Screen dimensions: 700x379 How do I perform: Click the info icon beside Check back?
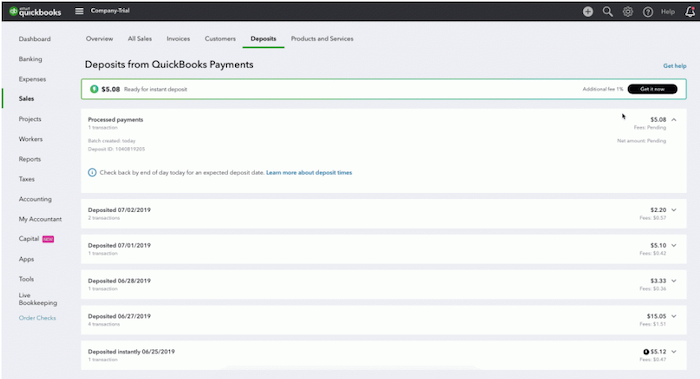(92, 172)
